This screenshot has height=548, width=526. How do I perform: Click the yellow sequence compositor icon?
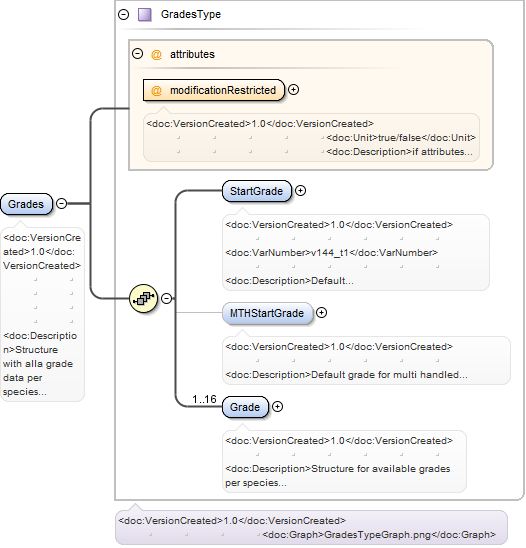tap(144, 298)
